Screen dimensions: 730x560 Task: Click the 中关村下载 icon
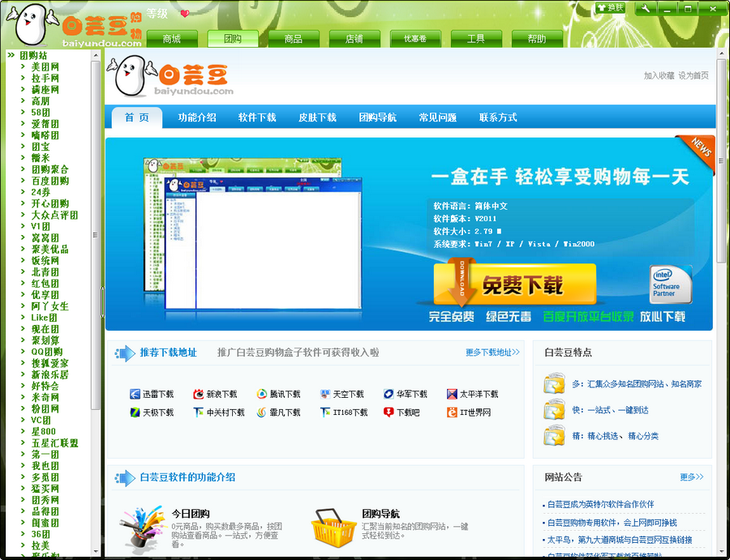click(199, 412)
